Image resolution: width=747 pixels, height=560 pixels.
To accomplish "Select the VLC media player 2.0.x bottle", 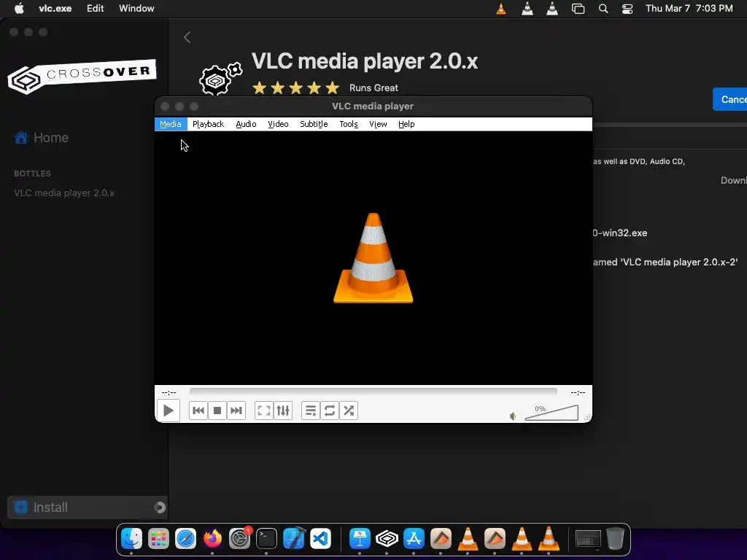I will pyautogui.click(x=64, y=192).
